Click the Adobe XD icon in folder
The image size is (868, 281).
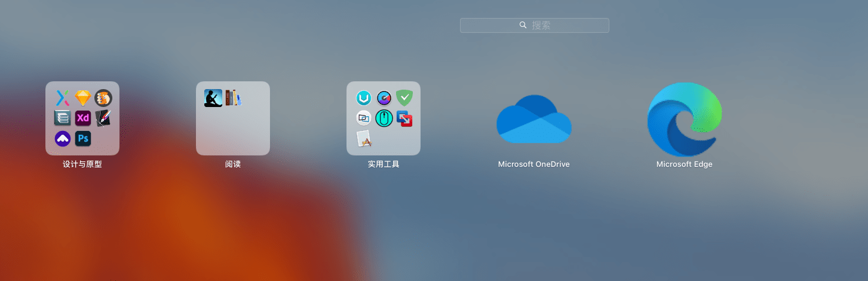(x=83, y=118)
